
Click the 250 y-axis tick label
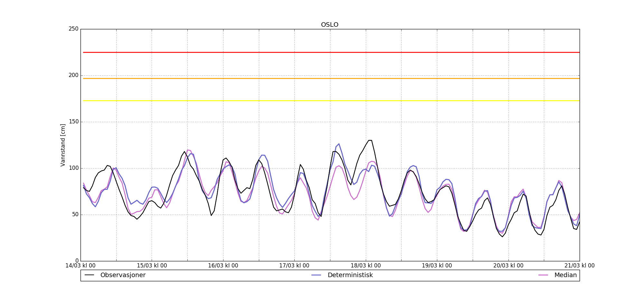73,29
